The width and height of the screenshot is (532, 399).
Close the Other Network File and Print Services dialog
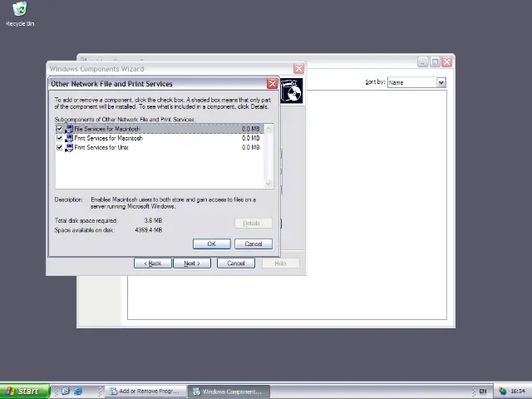pyautogui.click(x=272, y=84)
